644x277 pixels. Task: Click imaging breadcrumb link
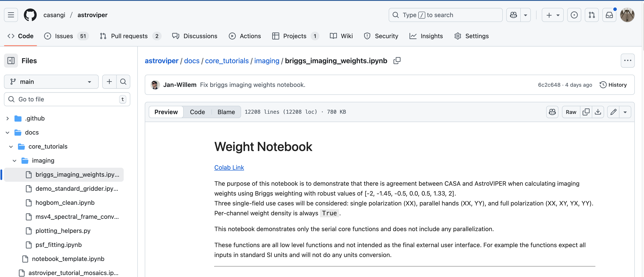(267, 61)
